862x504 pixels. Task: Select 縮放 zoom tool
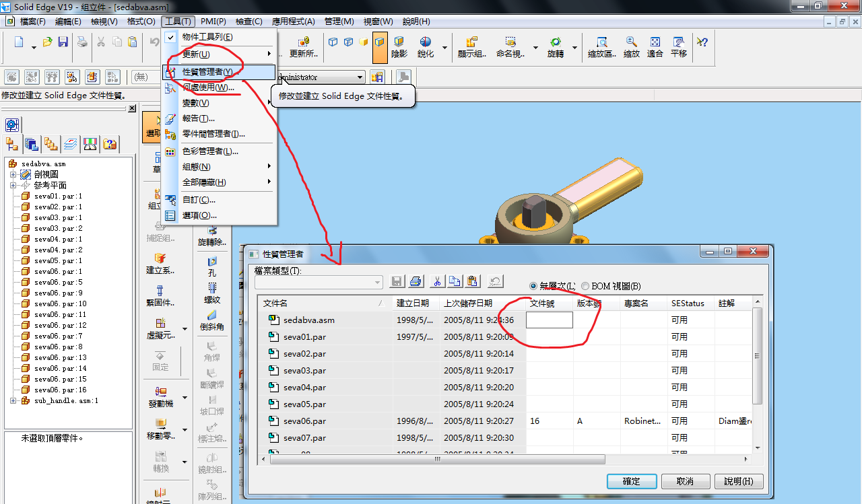tap(632, 47)
